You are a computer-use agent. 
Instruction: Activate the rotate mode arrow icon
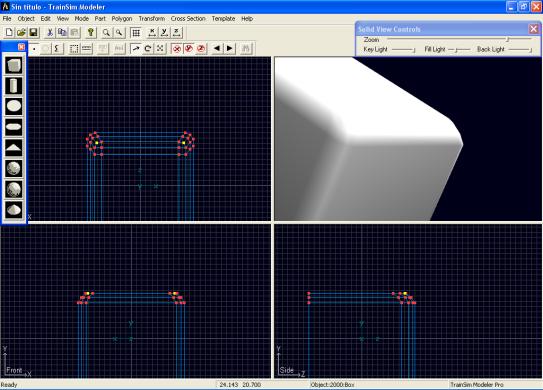pos(148,48)
